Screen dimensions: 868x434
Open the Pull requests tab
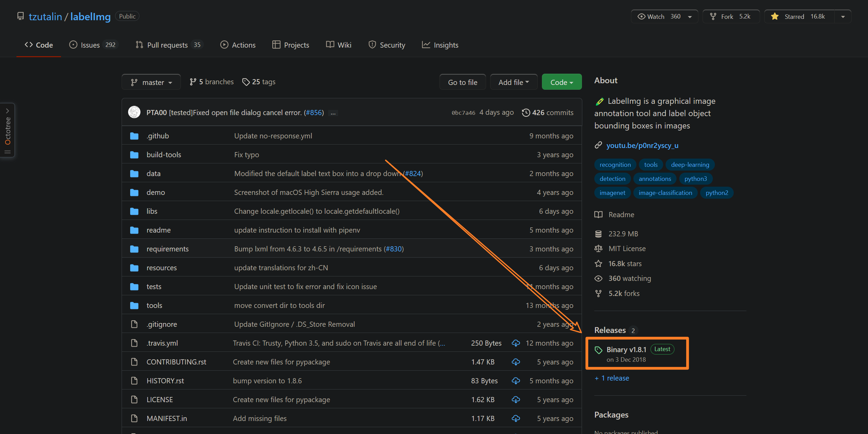(169, 45)
